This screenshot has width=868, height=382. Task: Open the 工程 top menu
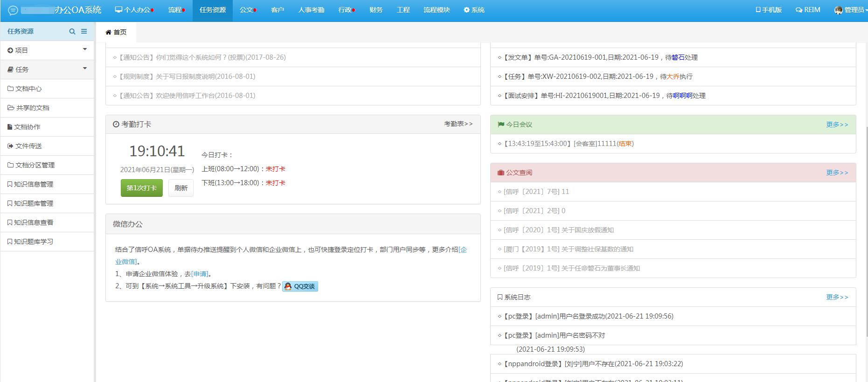tap(403, 10)
